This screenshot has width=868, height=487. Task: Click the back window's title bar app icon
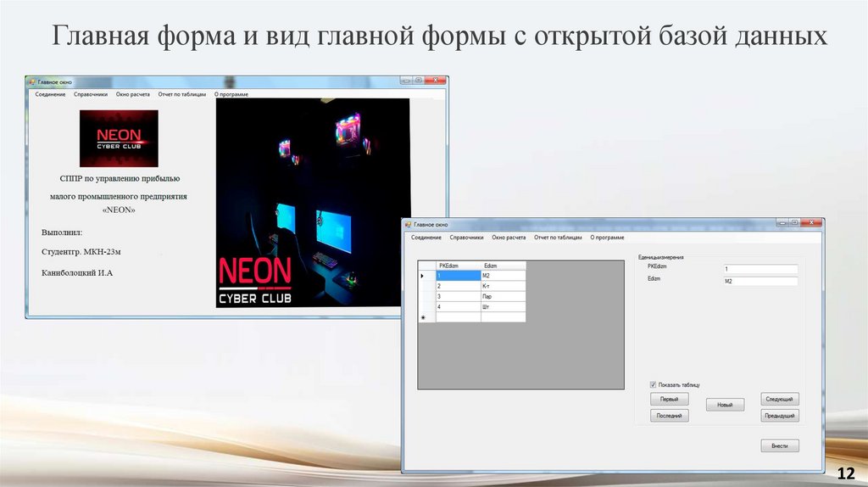coord(33,82)
